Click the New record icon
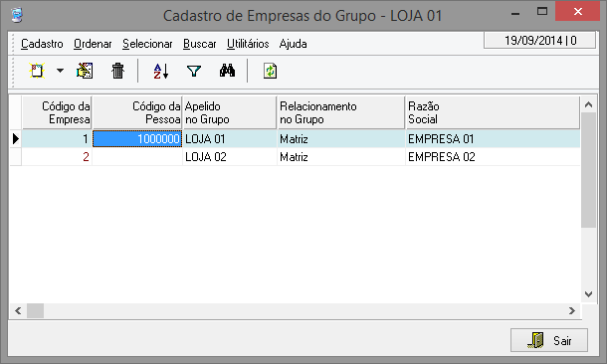Viewport: 607px width, 364px height. pyautogui.click(x=37, y=71)
